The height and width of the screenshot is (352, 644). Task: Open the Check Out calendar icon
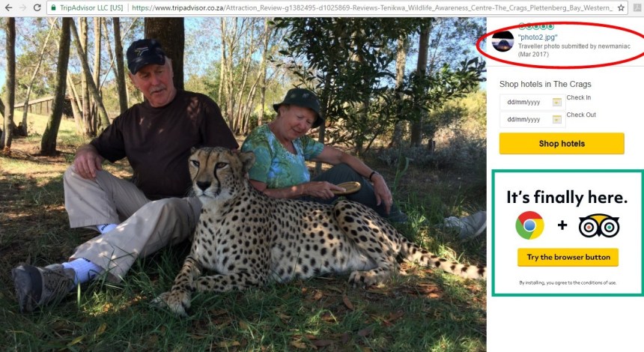(x=556, y=119)
